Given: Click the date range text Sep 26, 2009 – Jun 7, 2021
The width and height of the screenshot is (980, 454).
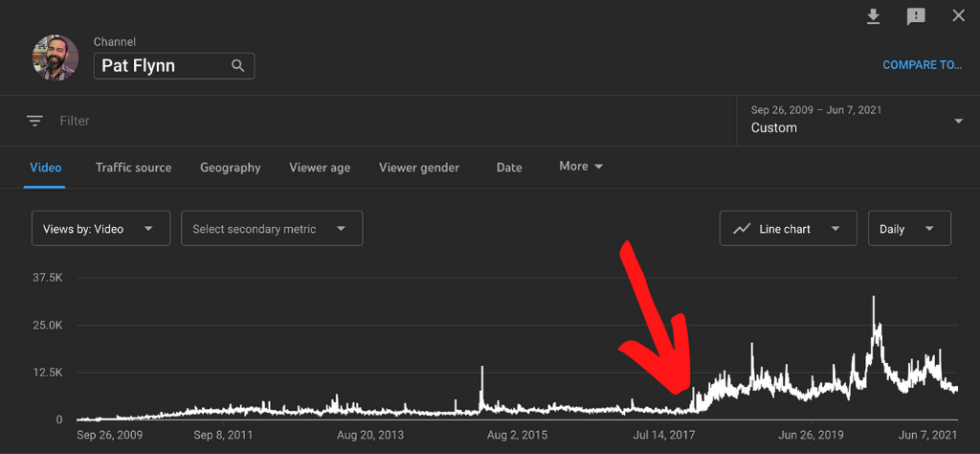Looking at the screenshot, I should 816,110.
